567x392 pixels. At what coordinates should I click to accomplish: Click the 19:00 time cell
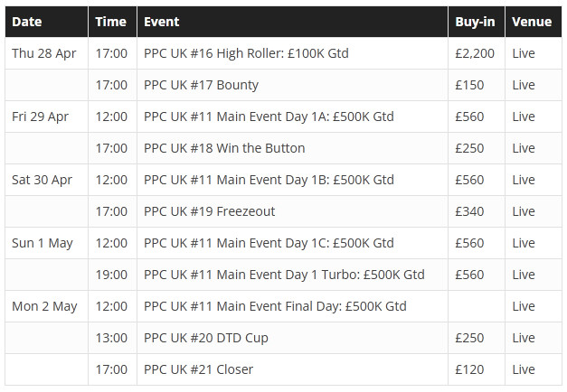112,275
